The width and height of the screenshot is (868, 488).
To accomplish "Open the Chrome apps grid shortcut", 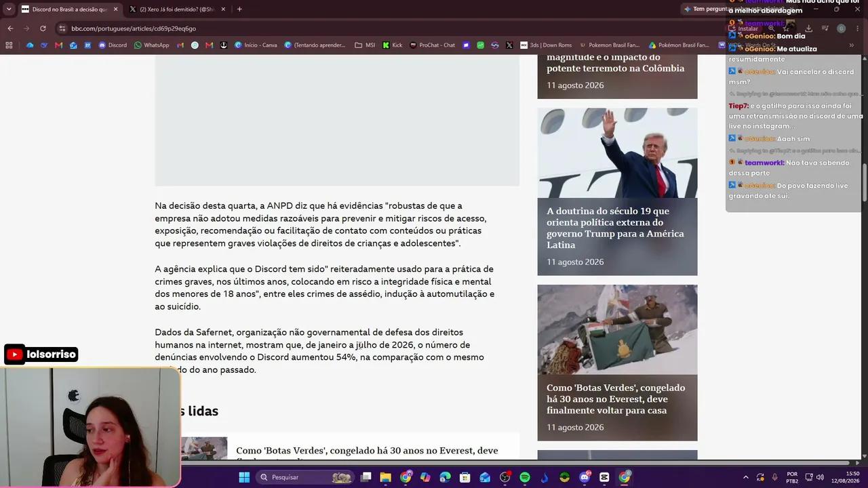I will (x=9, y=45).
